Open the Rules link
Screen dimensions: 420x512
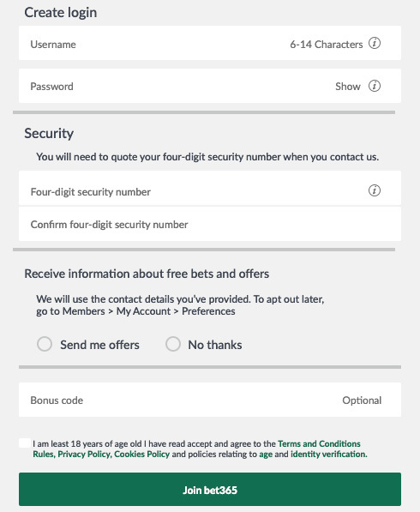pos(44,455)
